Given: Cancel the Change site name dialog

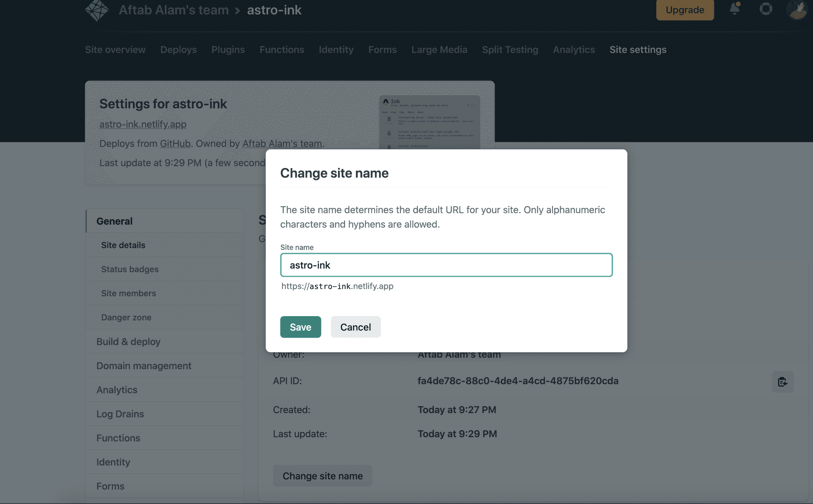Looking at the screenshot, I should click(355, 327).
